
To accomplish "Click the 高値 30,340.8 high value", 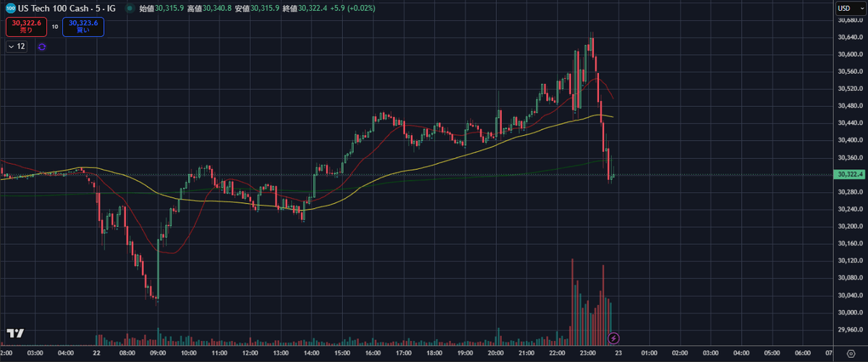I will tap(210, 8).
